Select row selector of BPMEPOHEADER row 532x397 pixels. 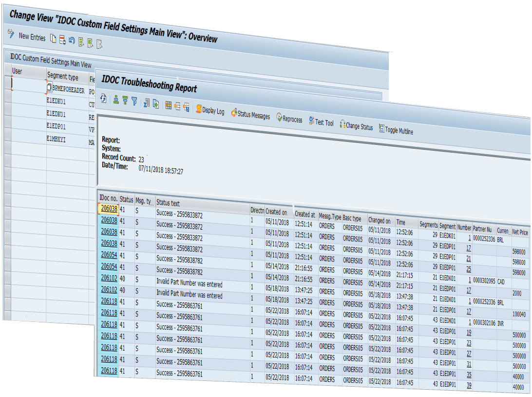7,82
